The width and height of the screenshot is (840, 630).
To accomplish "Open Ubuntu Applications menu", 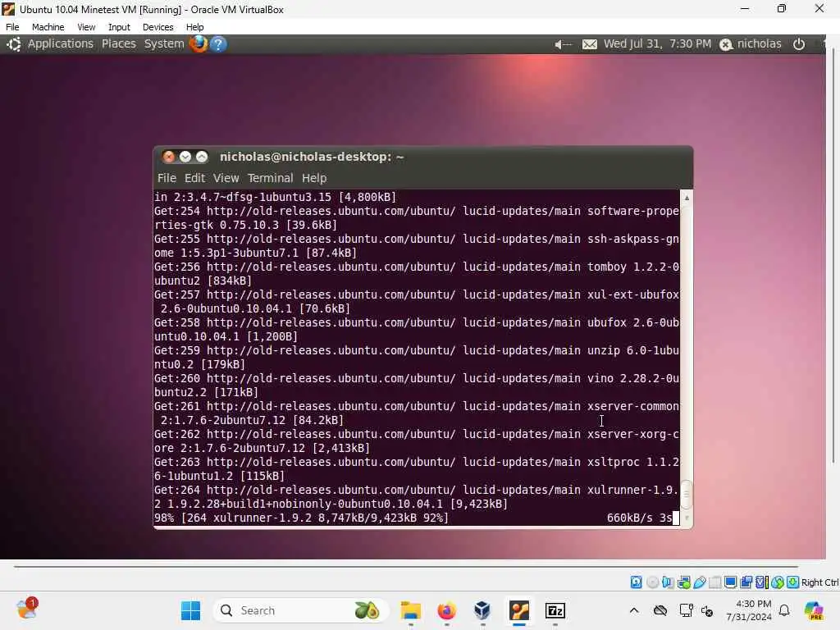I will pyautogui.click(x=61, y=44).
